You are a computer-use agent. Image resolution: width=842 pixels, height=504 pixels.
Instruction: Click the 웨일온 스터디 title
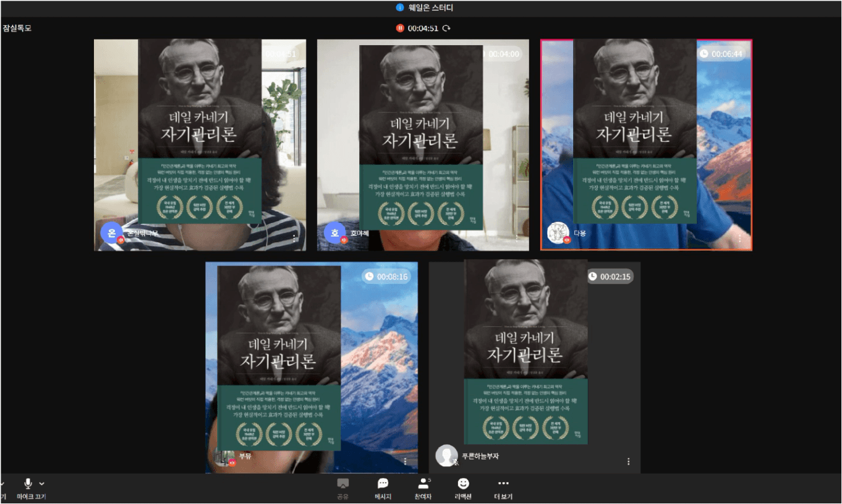[431, 8]
